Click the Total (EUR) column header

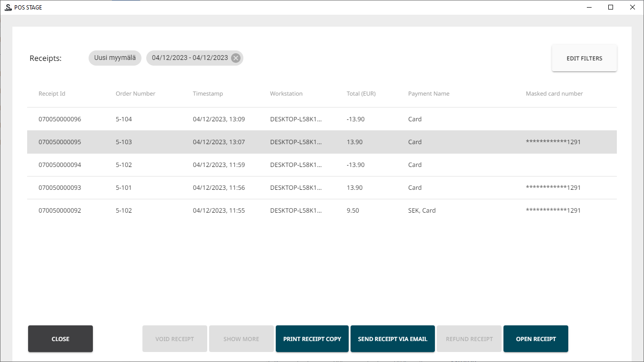[361, 94]
